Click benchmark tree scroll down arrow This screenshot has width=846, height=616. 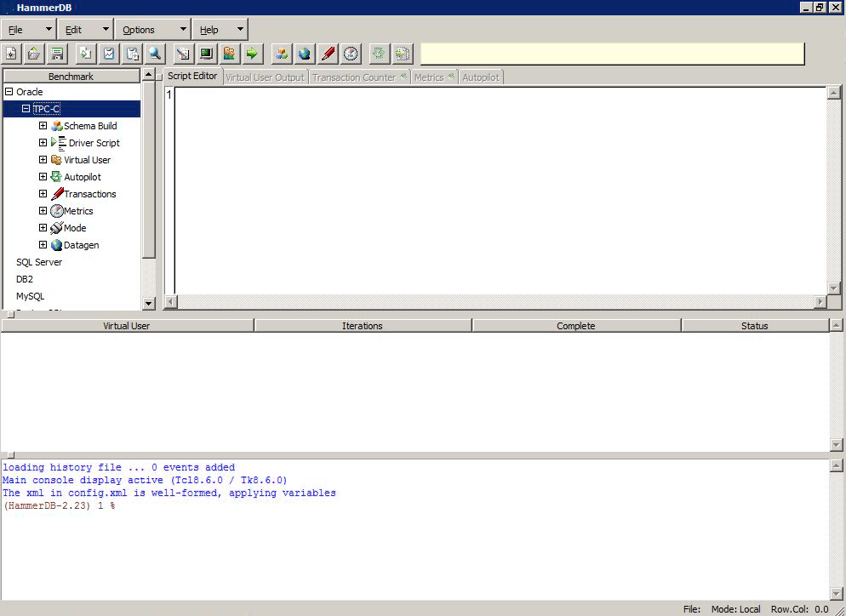point(149,303)
